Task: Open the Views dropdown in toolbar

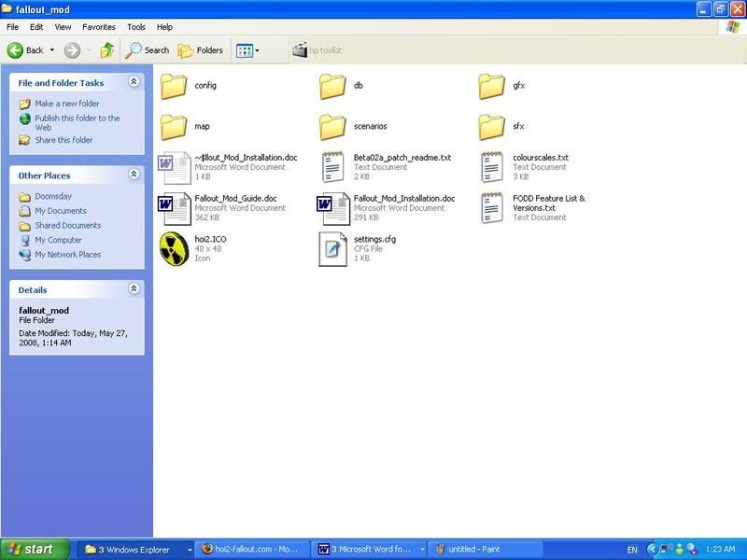Action: pyautogui.click(x=247, y=50)
